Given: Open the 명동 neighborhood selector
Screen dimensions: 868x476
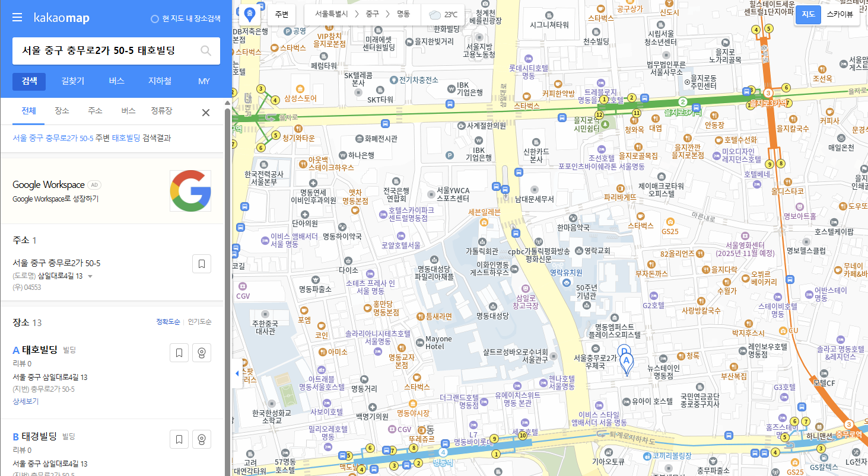Looking at the screenshot, I should tap(403, 14).
